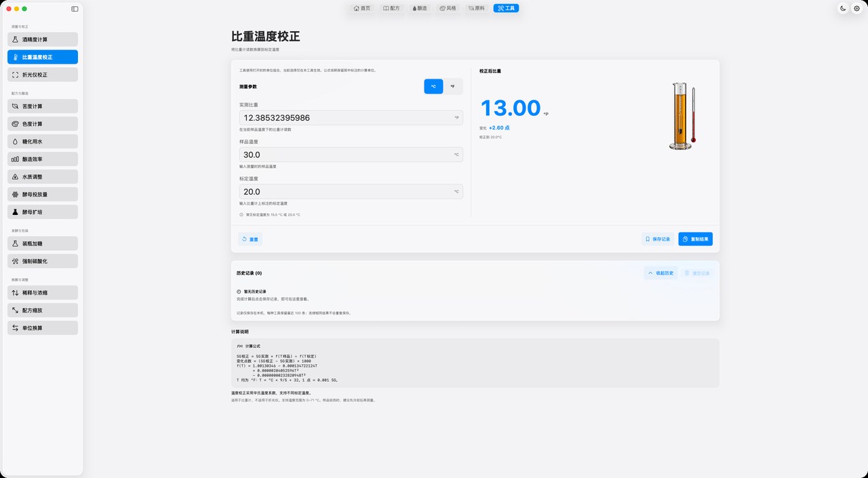868x478 pixels.
Task: Go to 风格 tab
Action: pyautogui.click(x=448, y=8)
